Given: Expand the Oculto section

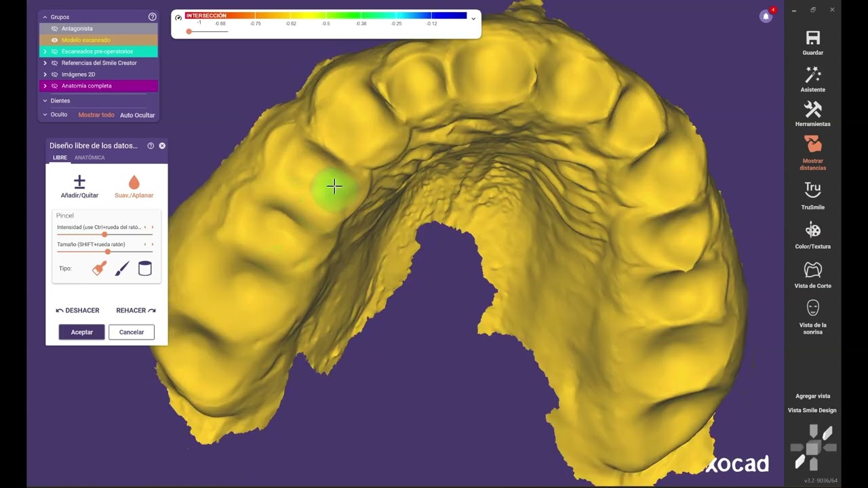Looking at the screenshot, I should [45, 115].
